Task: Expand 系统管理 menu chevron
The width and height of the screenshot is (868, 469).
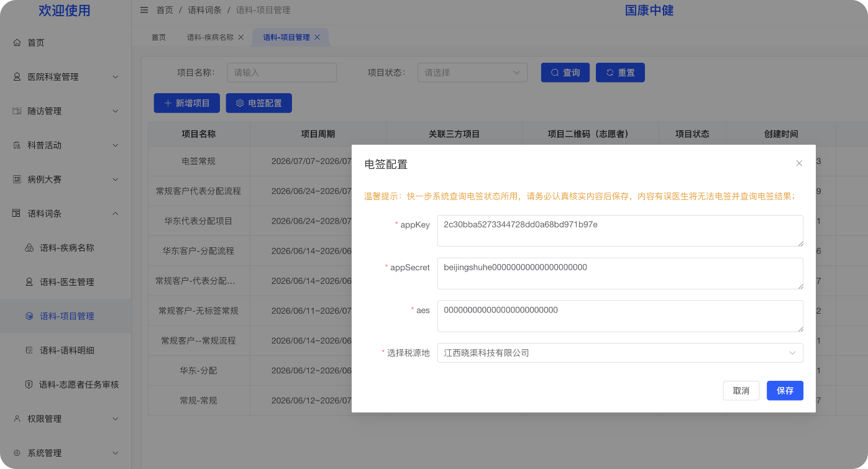Action: 115,453
